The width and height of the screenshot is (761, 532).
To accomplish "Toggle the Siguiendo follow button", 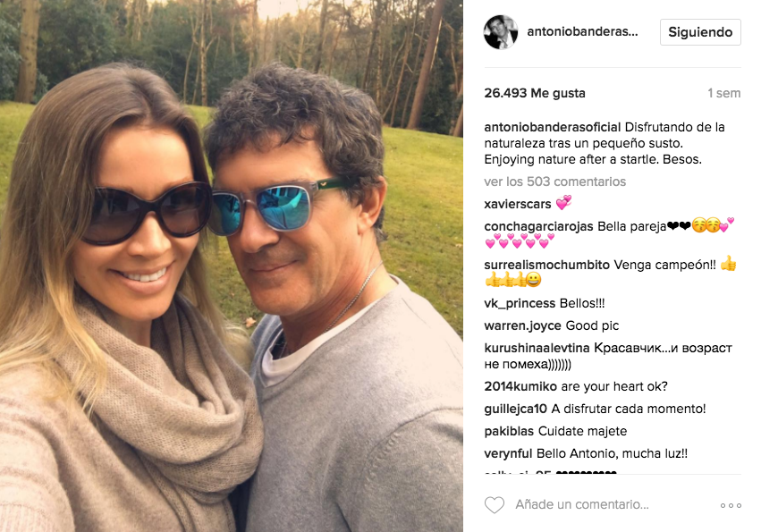I will (700, 32).
